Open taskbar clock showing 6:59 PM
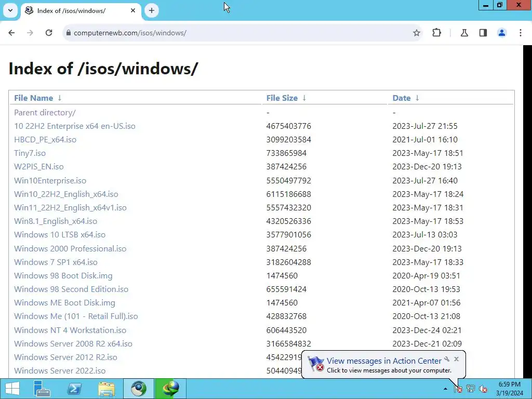Image resolution: width=532 pixels, height=399 pixels. coord(509,389)
